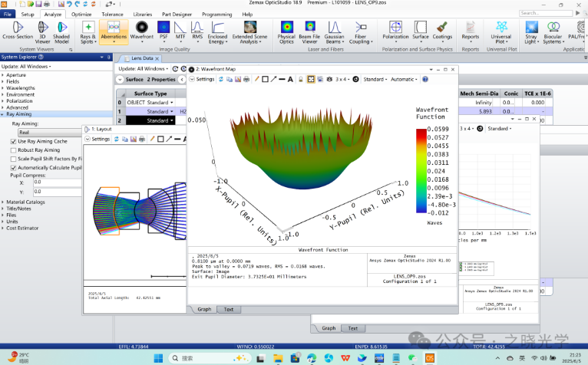Launch the Beam File Viewer

(311, 29)
